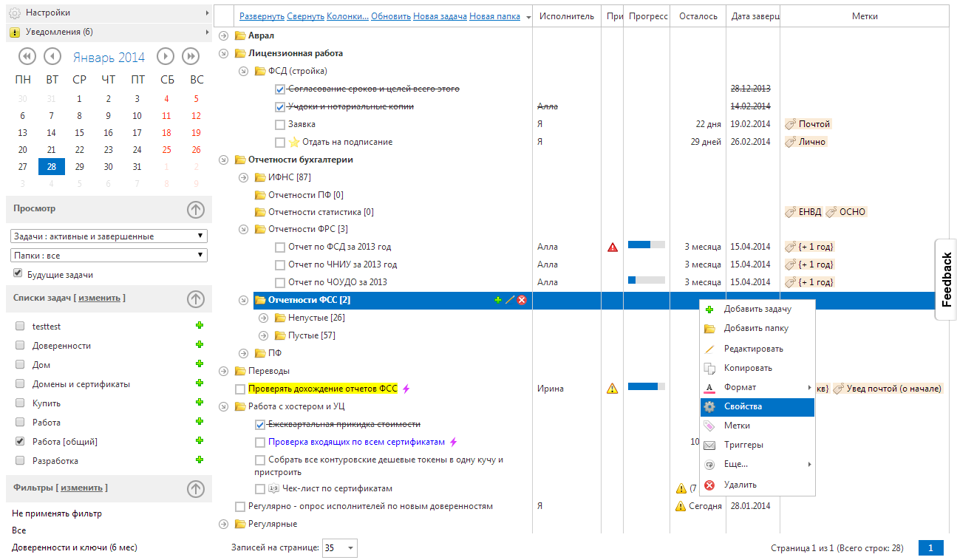Click the Свернуть link
The image size is (957, 560).
click(x=305, y=16)
